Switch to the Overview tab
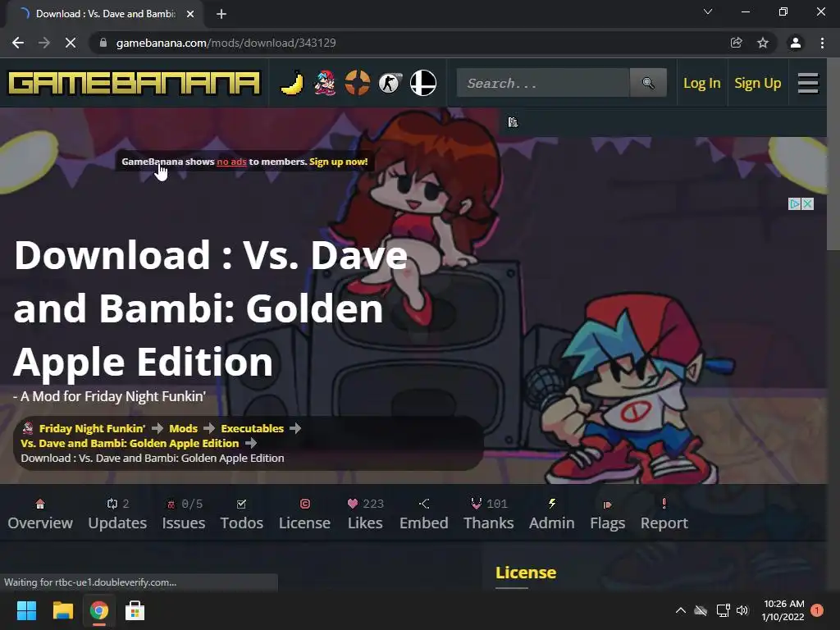This screenshot has height=630, width=840. coord(40,514)
